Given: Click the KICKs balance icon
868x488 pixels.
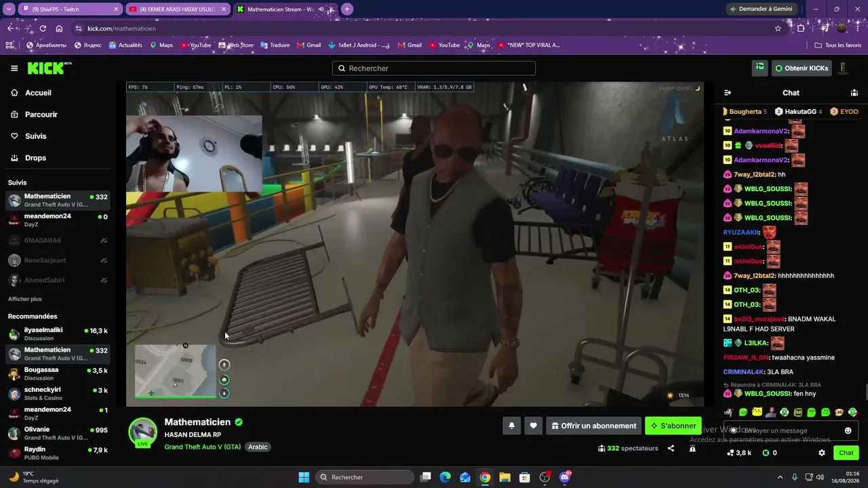Looking at the screenshot, I should [770, 453].
